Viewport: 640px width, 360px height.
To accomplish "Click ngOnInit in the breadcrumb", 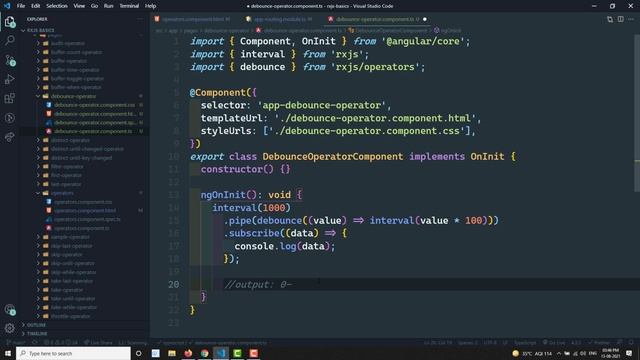I will click(x=451, y=31).
